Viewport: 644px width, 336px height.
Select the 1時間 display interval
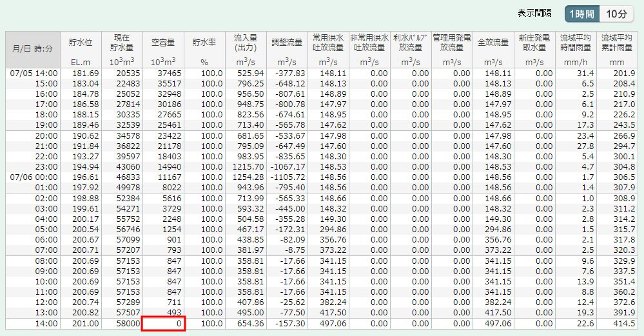coord(581,14)
